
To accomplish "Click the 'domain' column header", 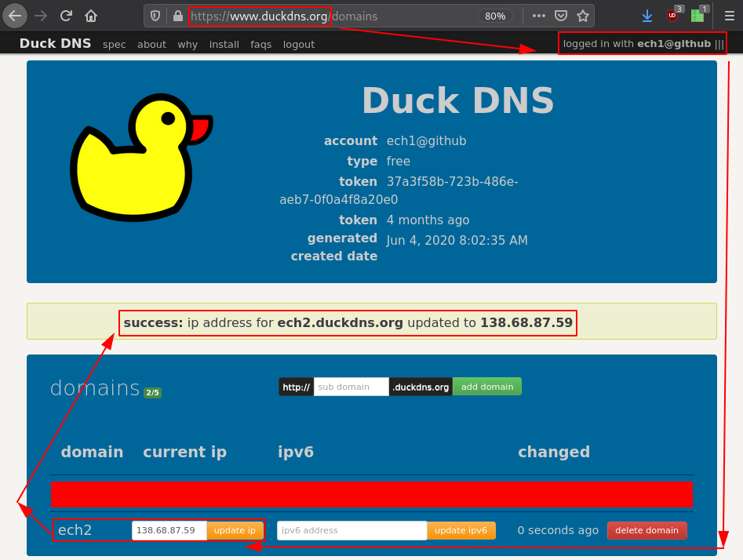I will pos(92,452).
